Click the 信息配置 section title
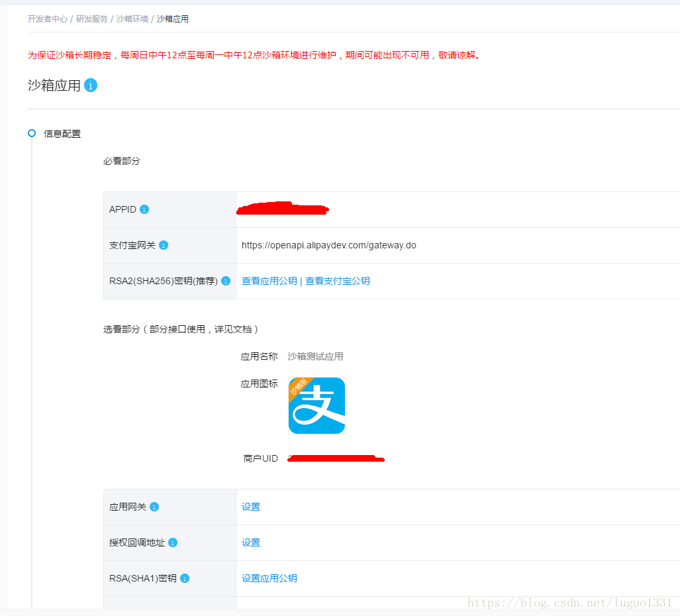 click(62, 134)
